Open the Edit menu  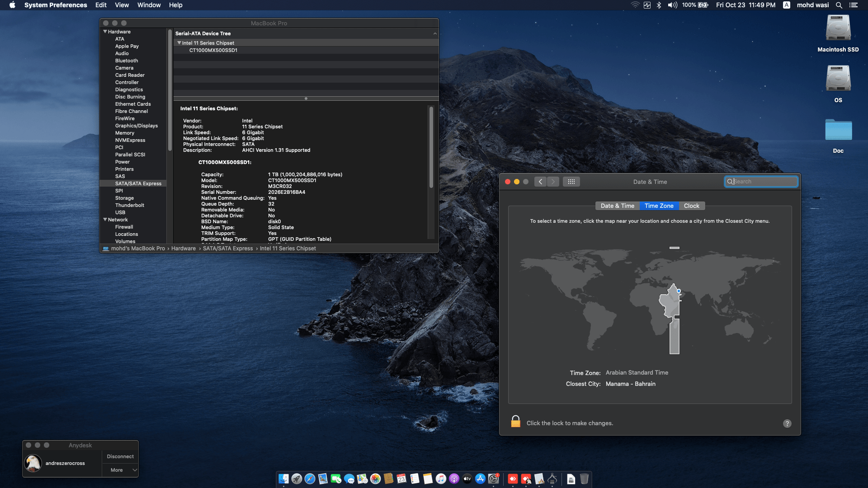(x=101, y=5)
